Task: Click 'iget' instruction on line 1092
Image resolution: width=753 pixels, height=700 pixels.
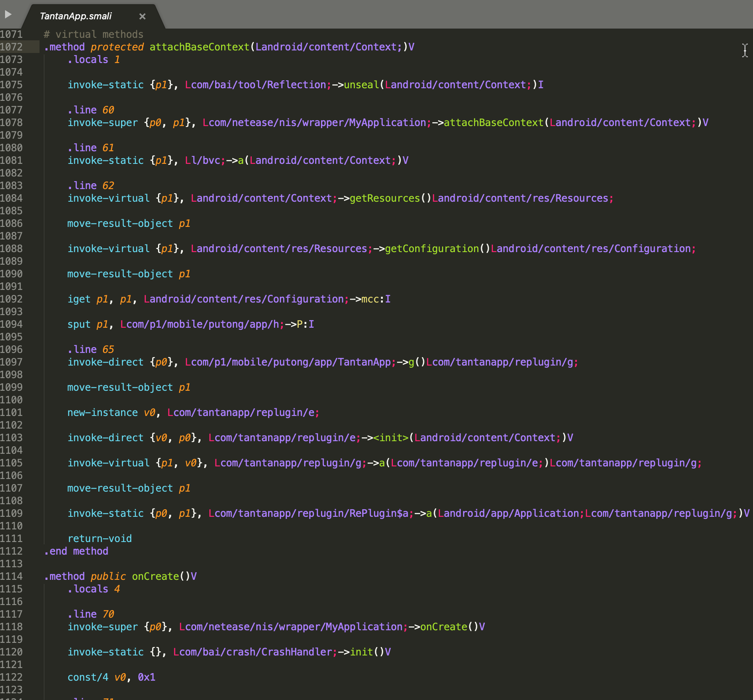Action: point(79,299)
